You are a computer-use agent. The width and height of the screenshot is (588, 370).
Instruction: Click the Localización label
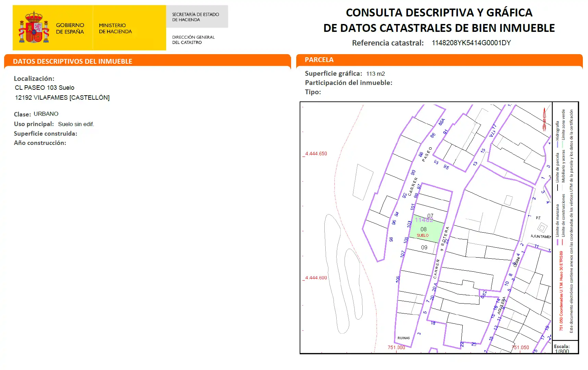coord(34,79)
